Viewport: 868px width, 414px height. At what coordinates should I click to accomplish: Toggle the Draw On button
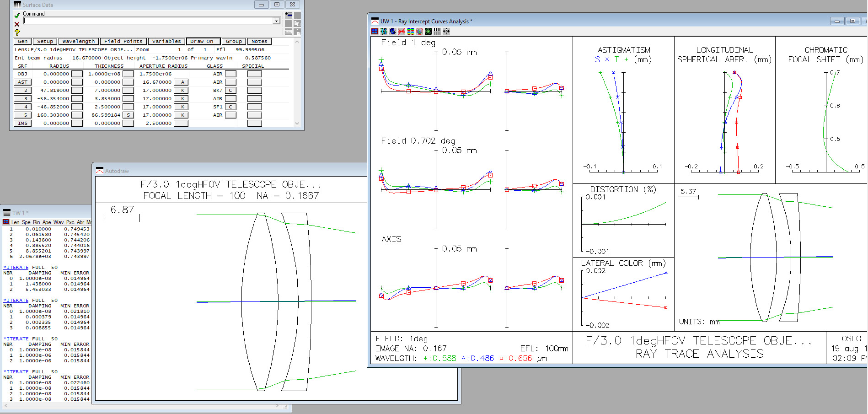pos(204,41)
